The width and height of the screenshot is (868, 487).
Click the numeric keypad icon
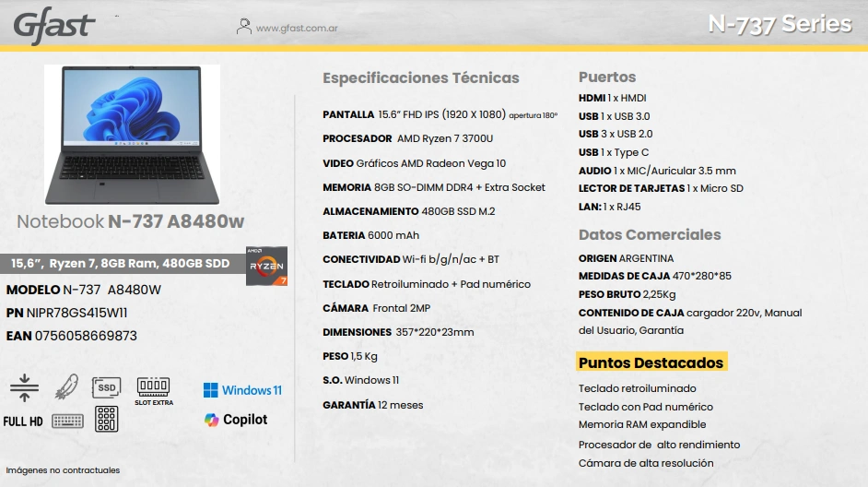106,419
